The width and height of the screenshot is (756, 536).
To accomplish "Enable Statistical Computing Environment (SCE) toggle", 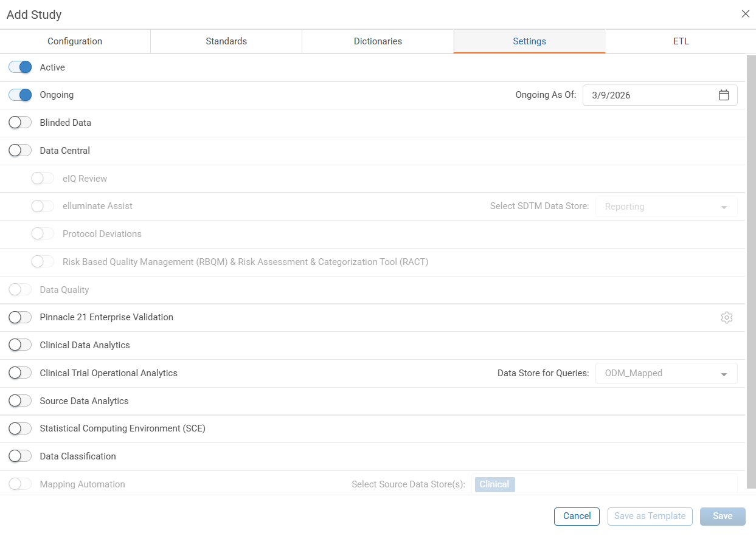I will click(x=20, y=428).
